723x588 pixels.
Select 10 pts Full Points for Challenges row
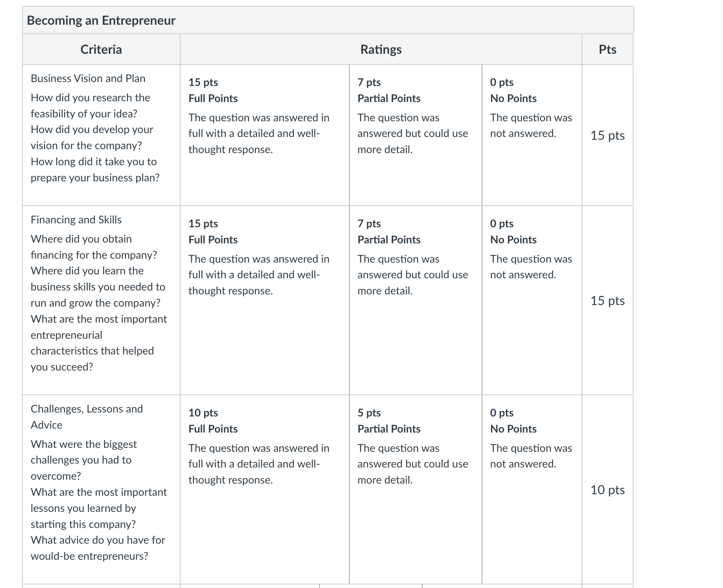[265, 489]
